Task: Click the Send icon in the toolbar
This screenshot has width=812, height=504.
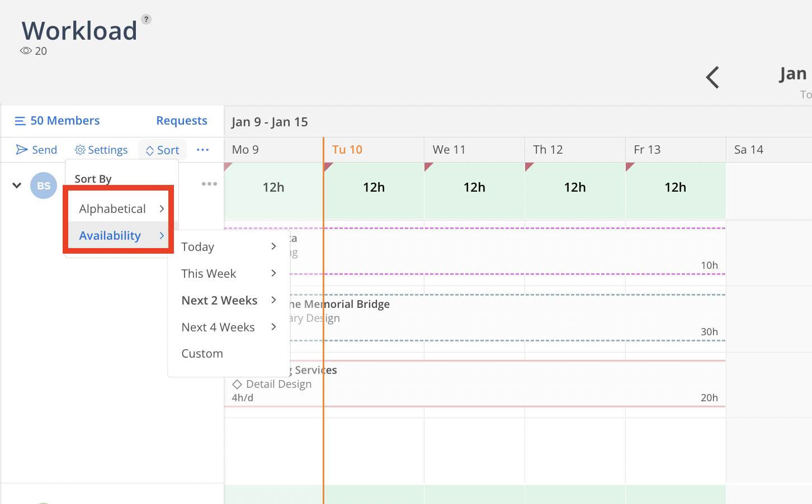Action: tap(21, 149)
